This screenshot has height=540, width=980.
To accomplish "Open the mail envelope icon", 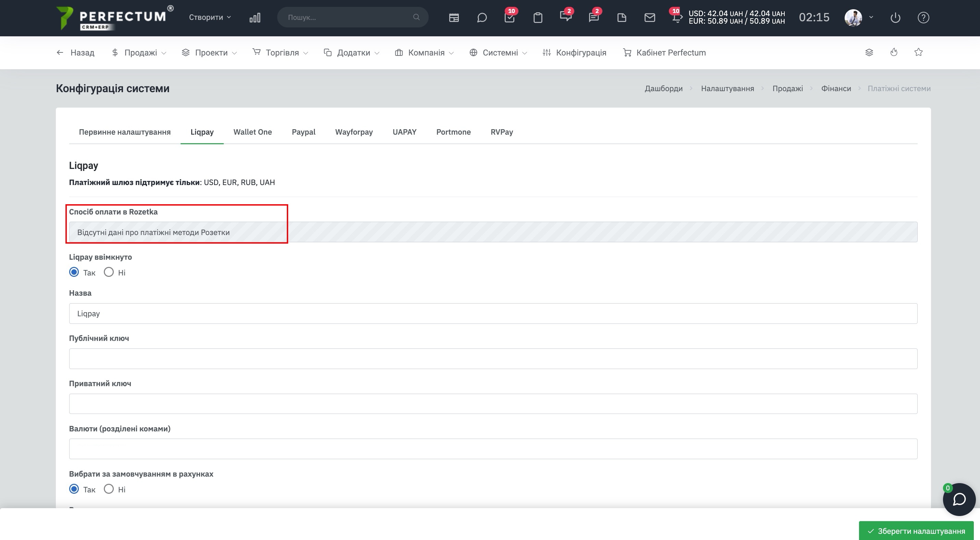I will pyautogui.click(x=650, y=17).
